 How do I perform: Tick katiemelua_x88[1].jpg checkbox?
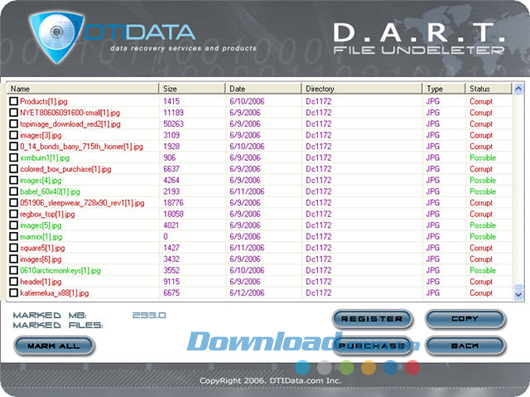tap(14, 293)
